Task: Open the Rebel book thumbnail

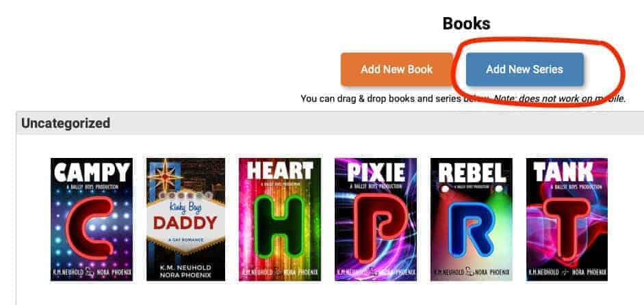Action: pyautogui.click(x=472, y=220)
